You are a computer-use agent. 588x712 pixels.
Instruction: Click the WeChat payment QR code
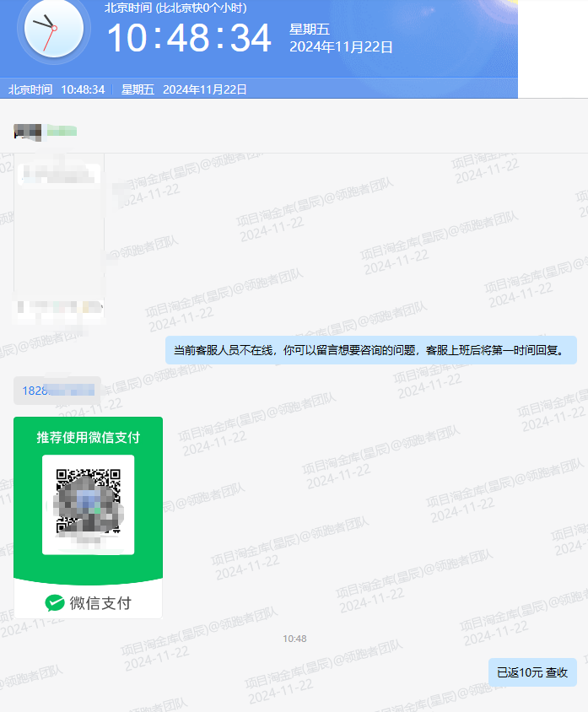coord(89,503)
